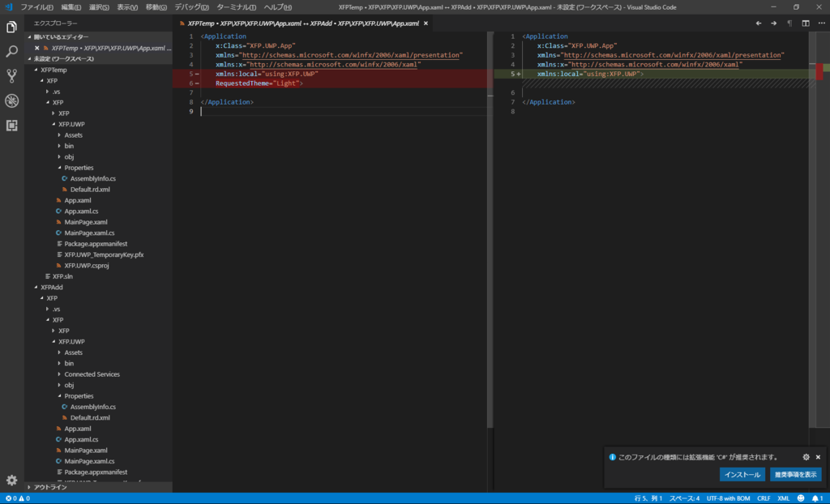Open XFP.UWP.csproj file
Image resolution: width=830 pixels, height=504 pixels.
98,266
